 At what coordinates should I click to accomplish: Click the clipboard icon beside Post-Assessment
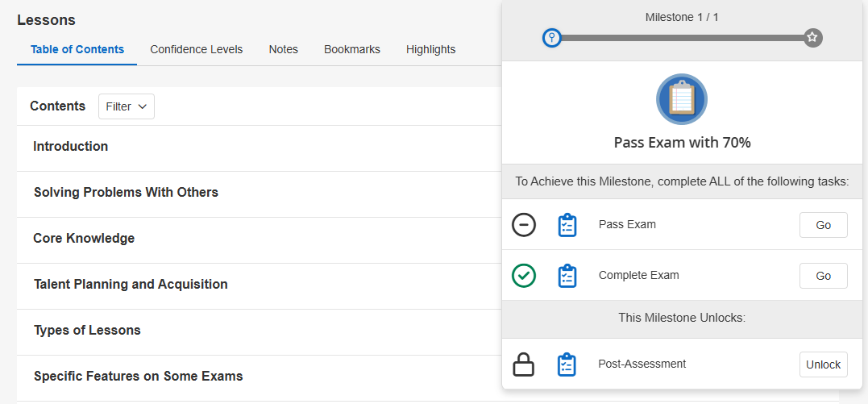567,364
